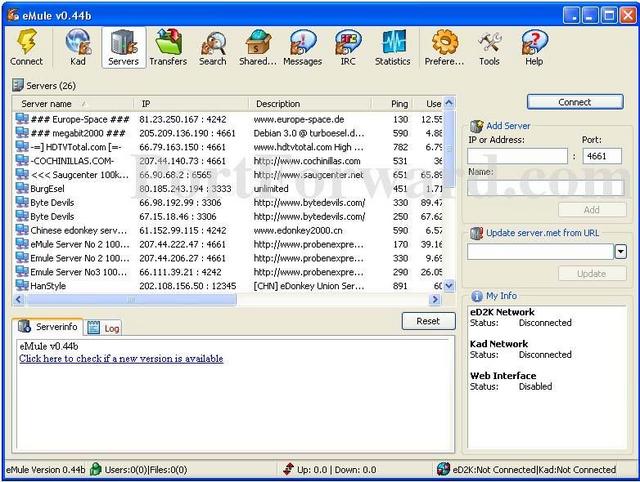Select the eMule Server No 2 row at 207.44.222.47
Image resolution: width=640 pixels, height=482 pixels.
pyautogui.click(x=229, y=244)
